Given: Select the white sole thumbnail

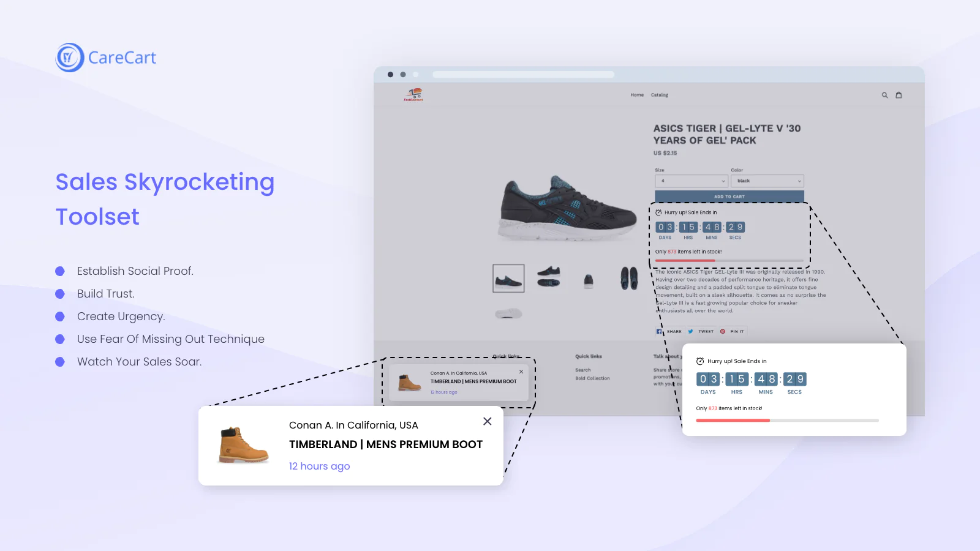Looking at the screenshot, I should [x=508, y=314].
